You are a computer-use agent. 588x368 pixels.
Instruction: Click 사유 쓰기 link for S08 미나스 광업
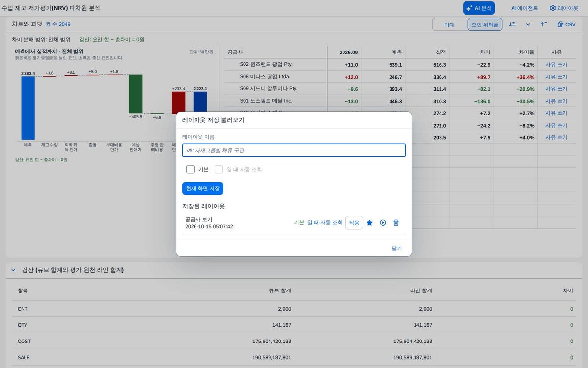(556, 77)
